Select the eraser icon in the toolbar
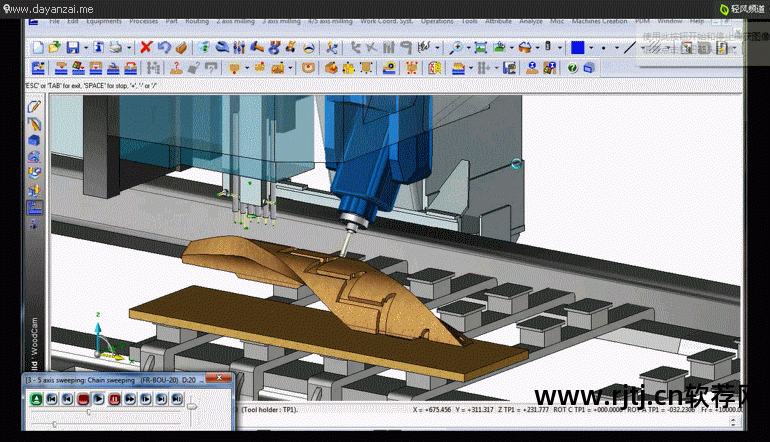The width and height of the screenshot is (770, 442). [181, 48]
